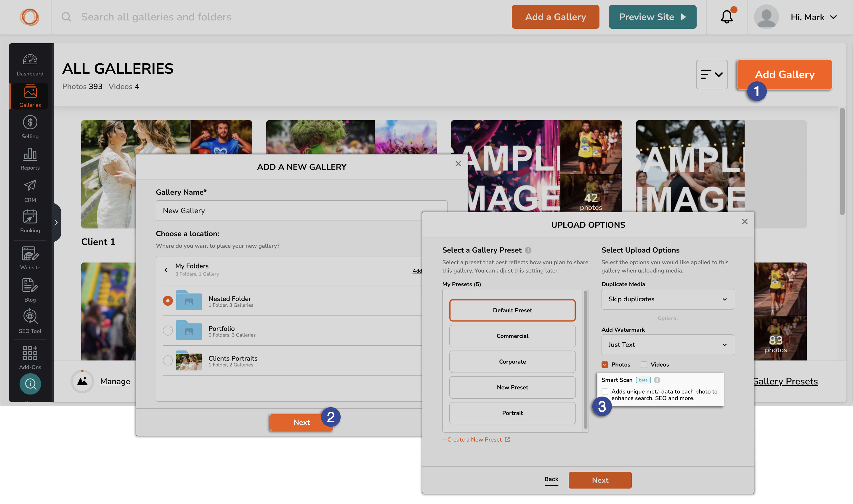Click info icon beside Smart Scan beta
The image size is (853, 504).
[x=657, y=380]
